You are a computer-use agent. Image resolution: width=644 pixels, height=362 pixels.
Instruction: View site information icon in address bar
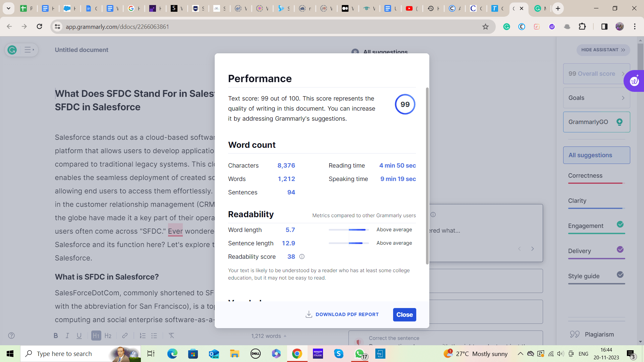58,27
